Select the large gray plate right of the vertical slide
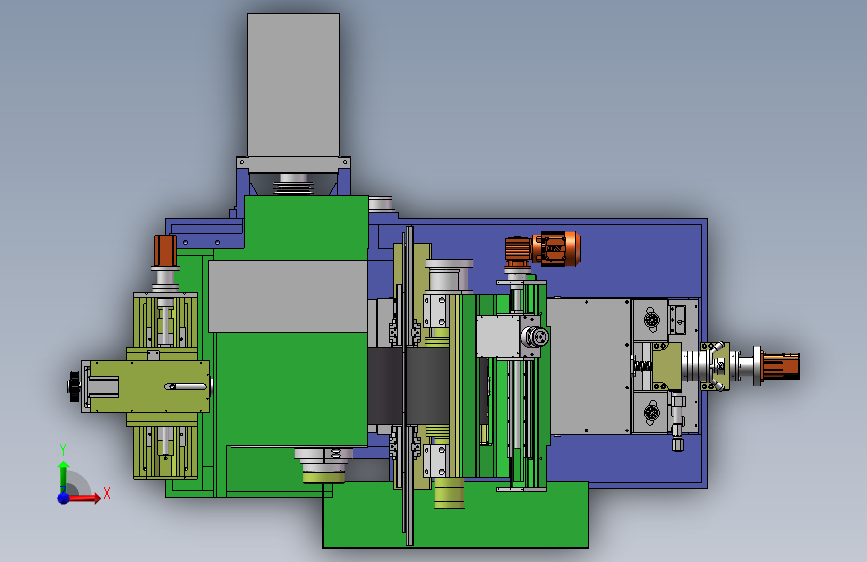Image resolution: width=867 pixels, height=562 pixels. (x=589, y=366)
